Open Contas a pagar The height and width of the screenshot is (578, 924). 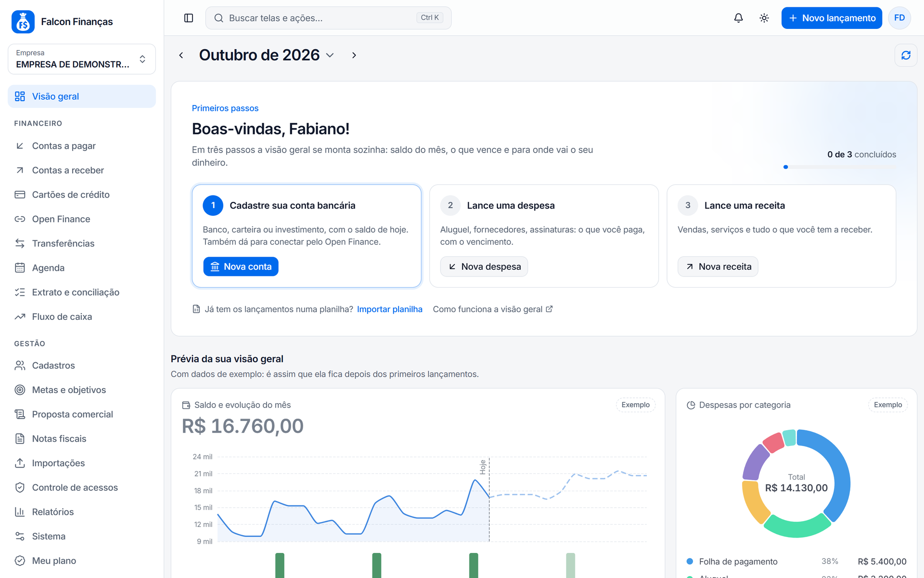(82, 145)
